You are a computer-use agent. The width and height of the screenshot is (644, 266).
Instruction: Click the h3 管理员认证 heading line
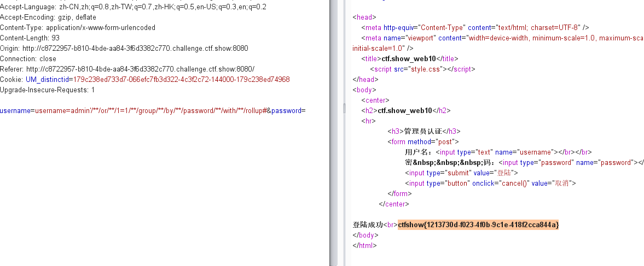(424, 131)
